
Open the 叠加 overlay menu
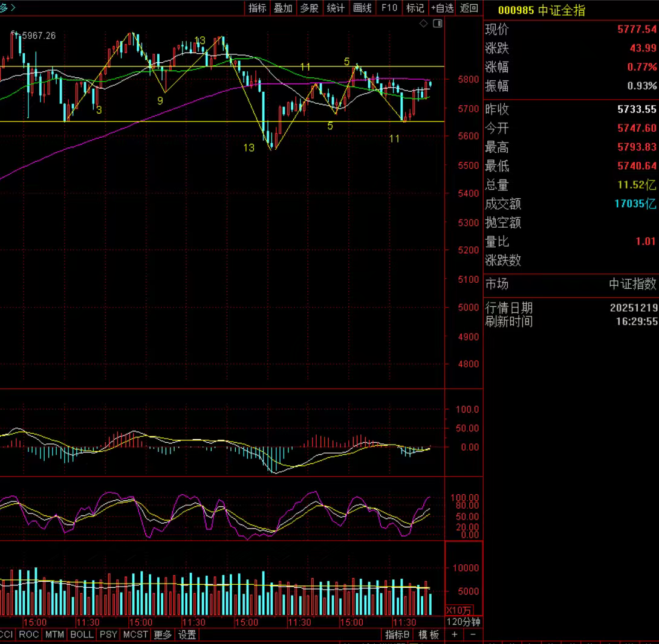coord(283,8)
